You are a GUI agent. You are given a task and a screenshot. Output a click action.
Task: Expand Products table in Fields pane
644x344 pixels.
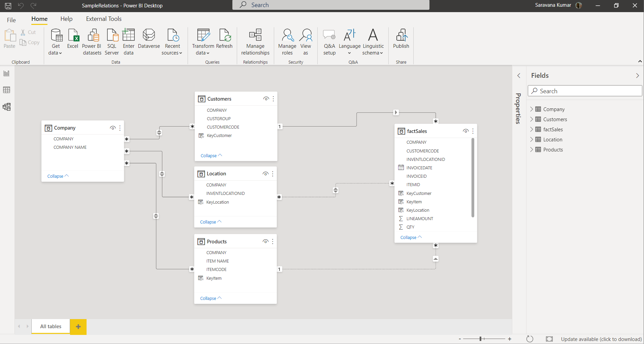tap(532, 149)
